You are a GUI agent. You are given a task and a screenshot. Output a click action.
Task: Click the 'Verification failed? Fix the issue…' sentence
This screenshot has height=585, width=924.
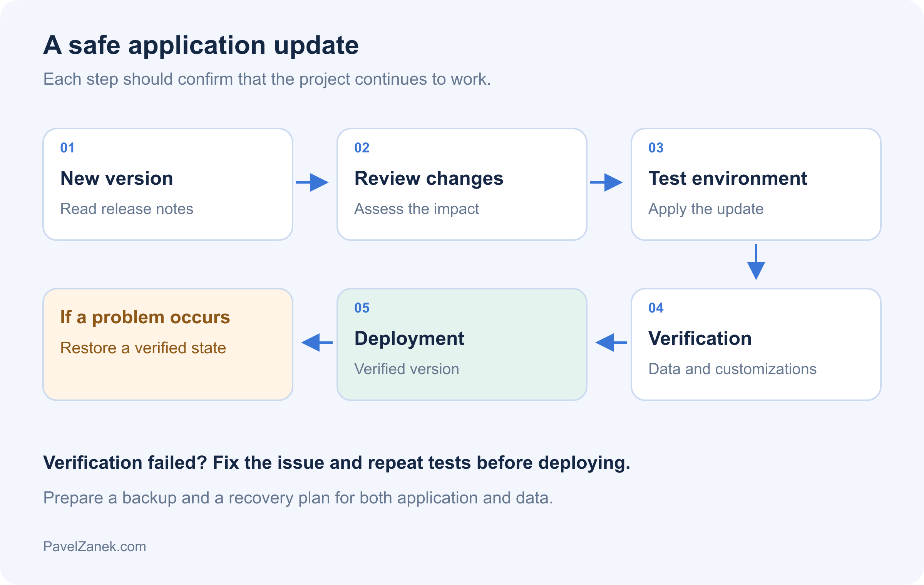(336, 463)
